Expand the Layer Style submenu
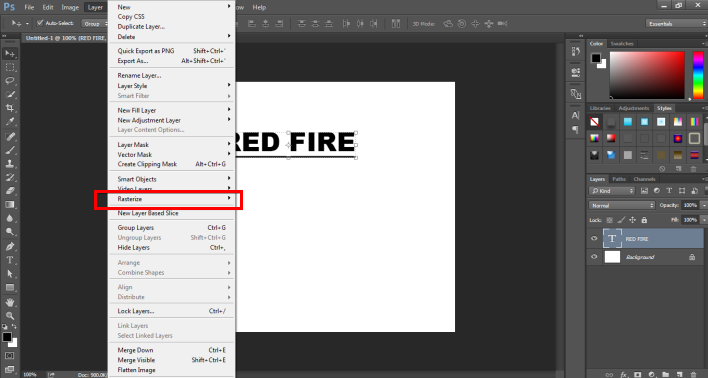Viewport: 708px width, 378px height. (172, 85)
